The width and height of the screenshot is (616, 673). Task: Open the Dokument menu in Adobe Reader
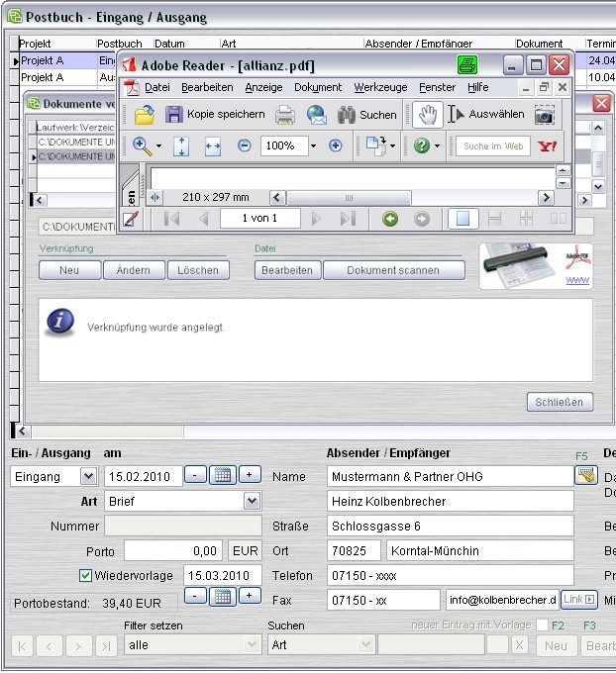[x=317, y=87]
